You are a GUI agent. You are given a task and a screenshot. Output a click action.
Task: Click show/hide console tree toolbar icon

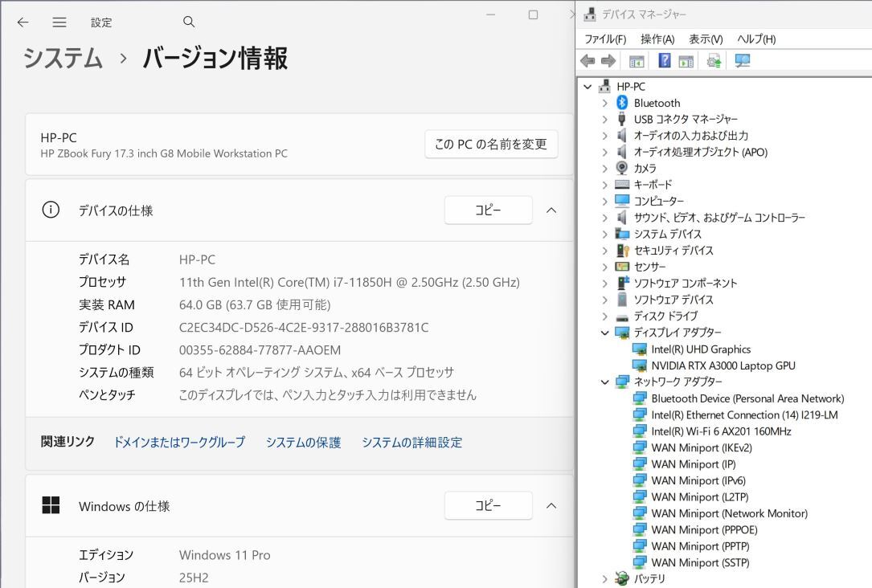point(637,61)
